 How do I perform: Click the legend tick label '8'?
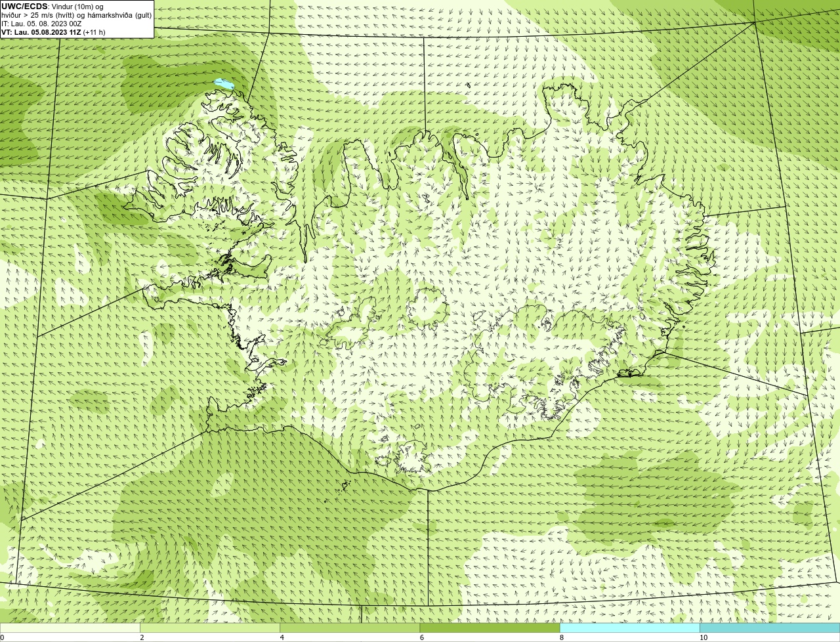tap(562, 637)
